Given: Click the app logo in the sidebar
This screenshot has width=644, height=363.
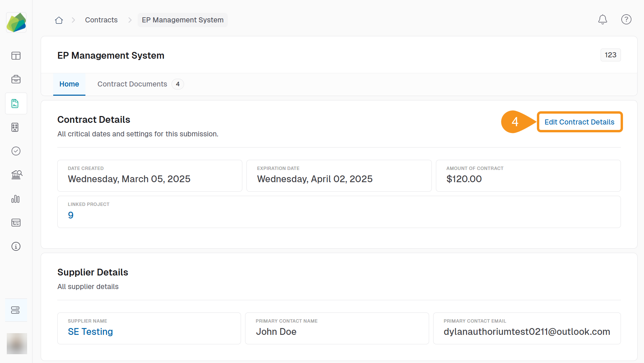Looking at the screenshot, I should (x=16, y=22).
